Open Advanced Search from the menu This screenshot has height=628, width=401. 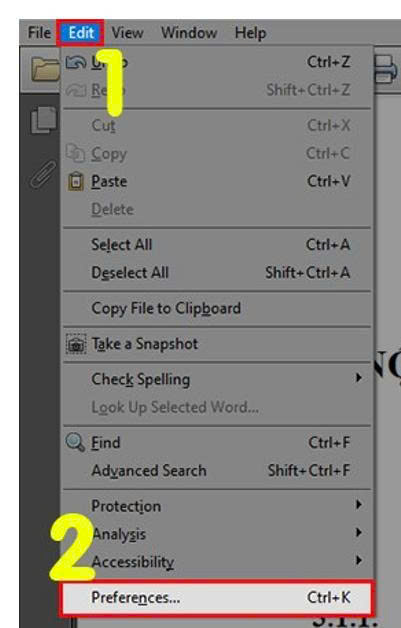click(217, 471)
